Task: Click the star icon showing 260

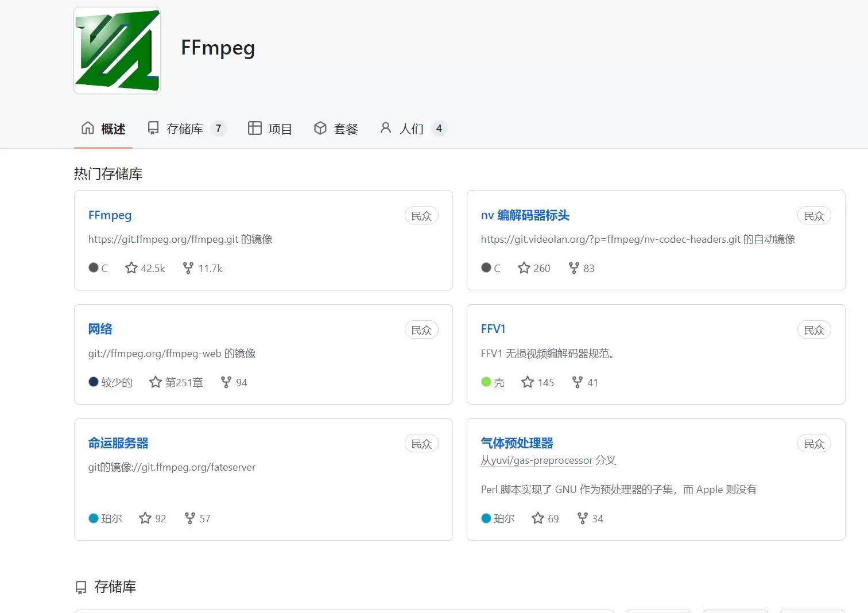Action: click(524, 268)
